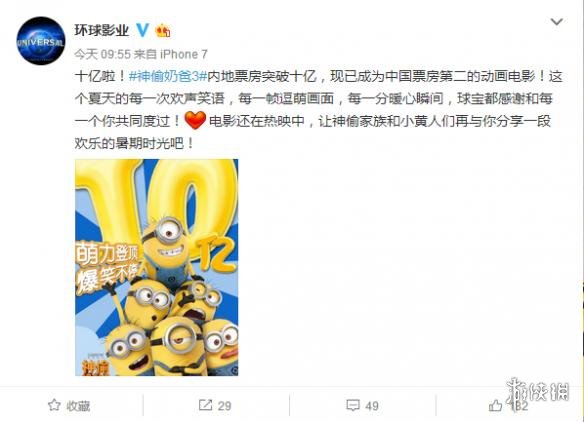Screen dimensions: 584x422
Task: Click the repost share arrow icon
Action: click(x=205, y=405)
